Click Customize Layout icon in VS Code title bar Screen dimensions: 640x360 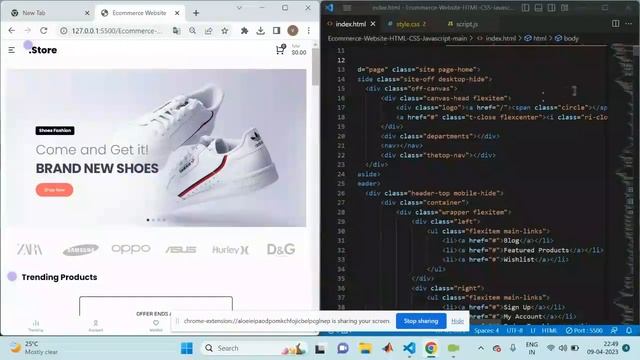(x=564, y=8)
